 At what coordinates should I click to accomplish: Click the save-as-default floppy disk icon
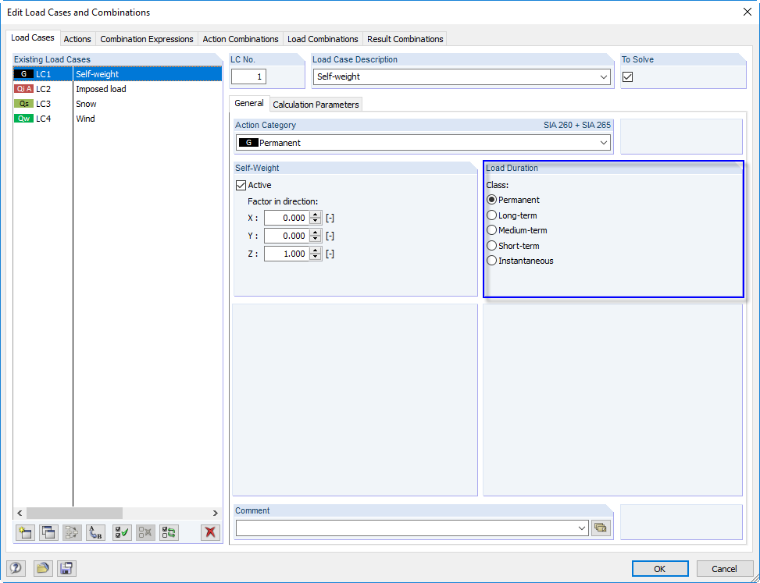(67, 568)
